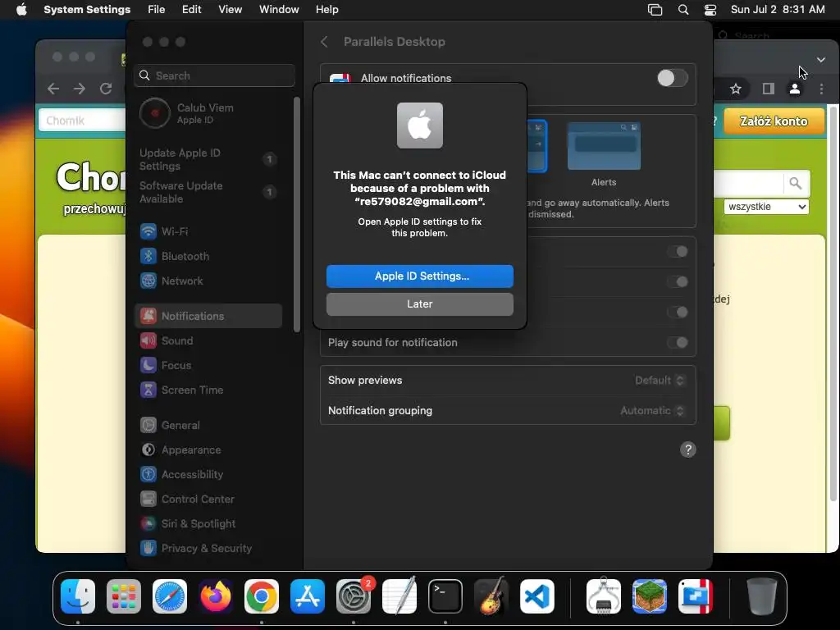840x630 pixels.
Task: Launch Visual Studio Code from the Dock
Action: point(537,596)
